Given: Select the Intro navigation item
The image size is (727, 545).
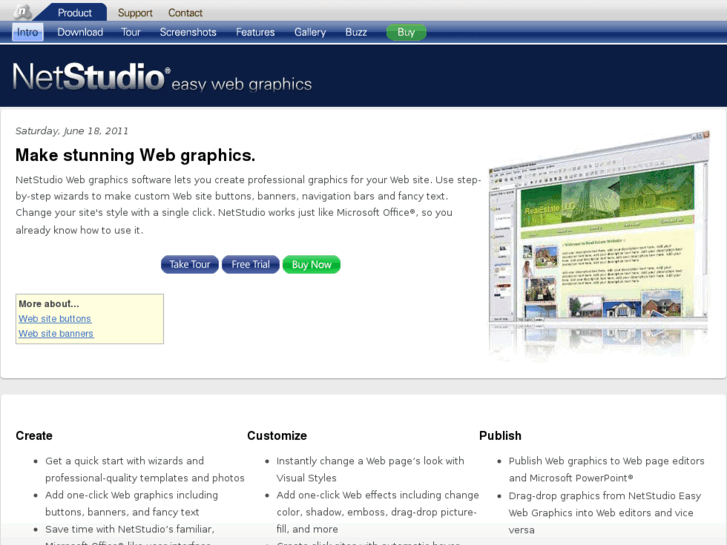Looking at the screenshot, I should pos(28,32).
